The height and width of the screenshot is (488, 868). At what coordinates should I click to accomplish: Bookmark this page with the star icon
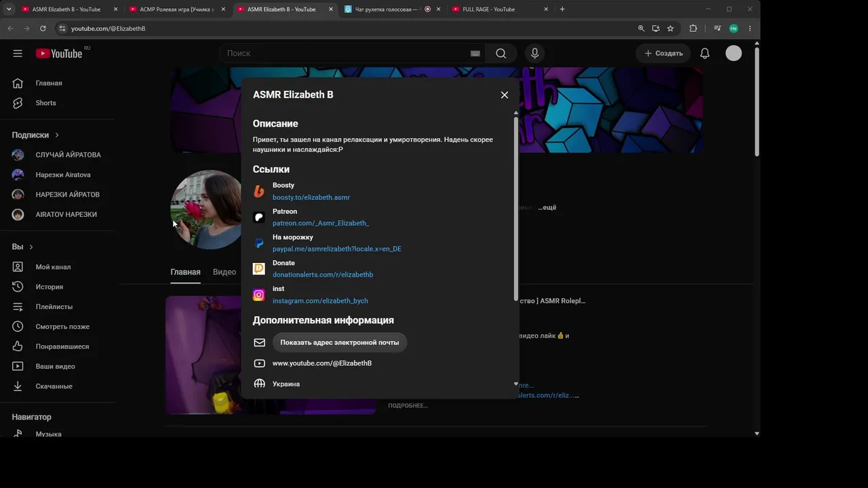(x=671, y=28)
